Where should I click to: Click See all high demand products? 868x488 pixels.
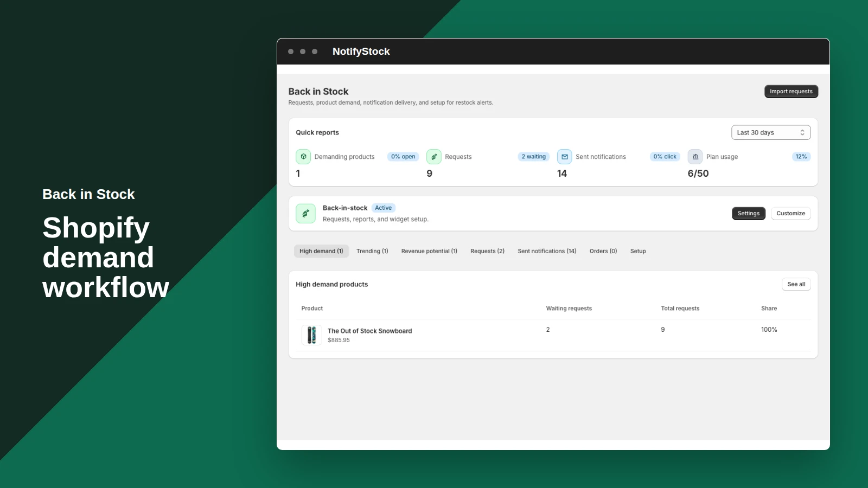pos(796,284)
